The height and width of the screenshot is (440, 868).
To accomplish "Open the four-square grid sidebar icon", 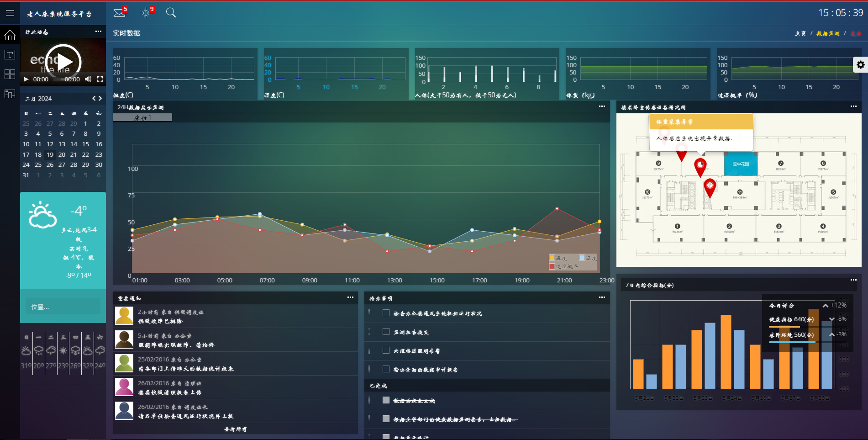I will coord(10,74).
